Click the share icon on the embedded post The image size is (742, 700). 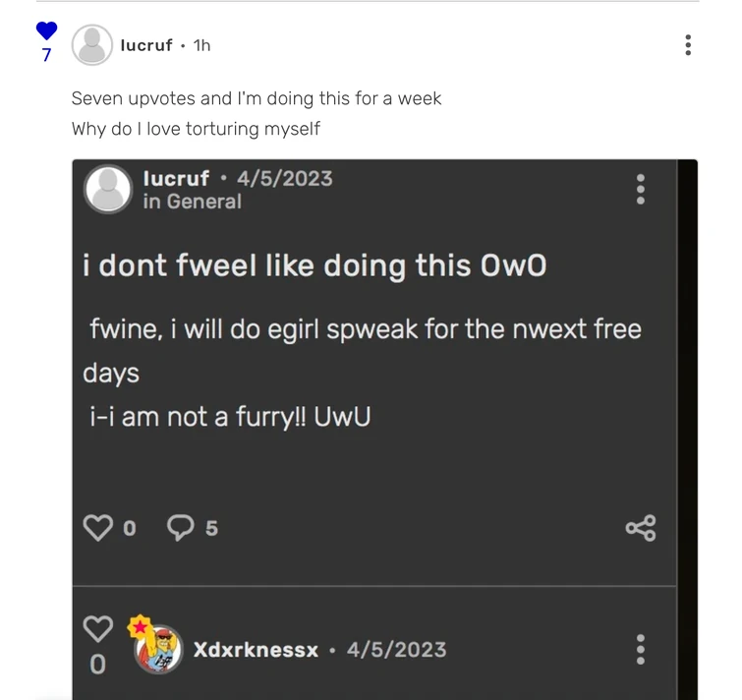(x=640, y=528)
